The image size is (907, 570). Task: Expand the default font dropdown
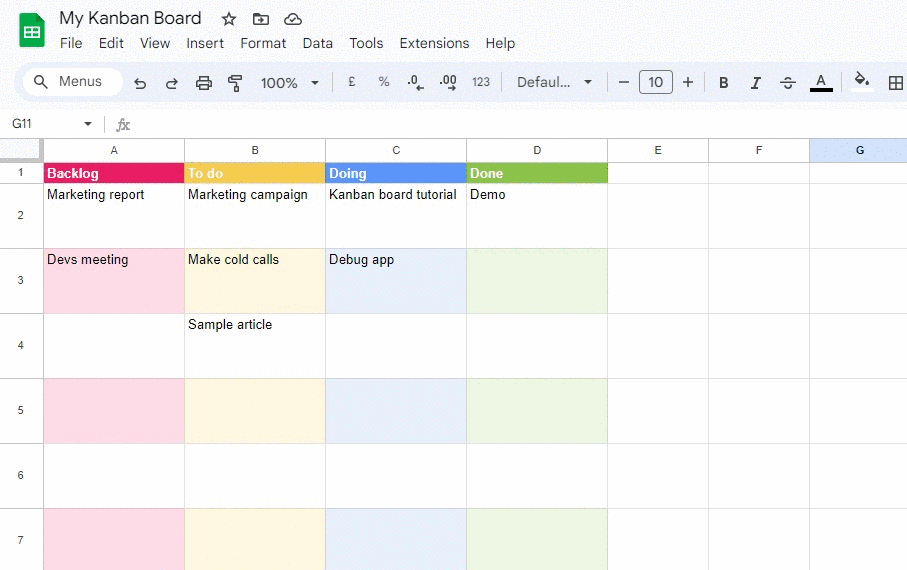pyautogui.click(x=554, y=82)
